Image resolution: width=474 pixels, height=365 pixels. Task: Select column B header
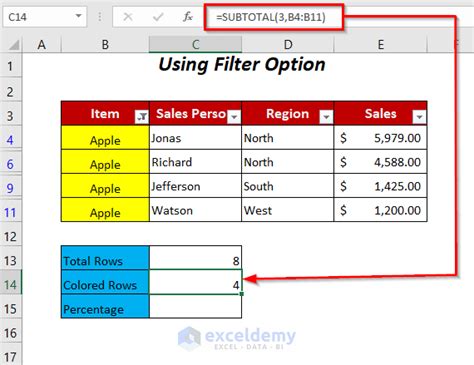click(105, 45)
